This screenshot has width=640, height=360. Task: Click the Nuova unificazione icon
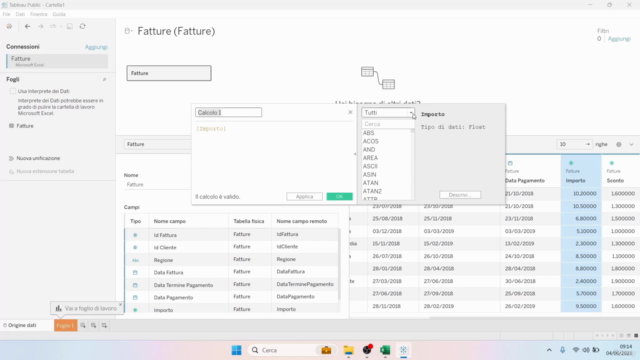(11, 158)
